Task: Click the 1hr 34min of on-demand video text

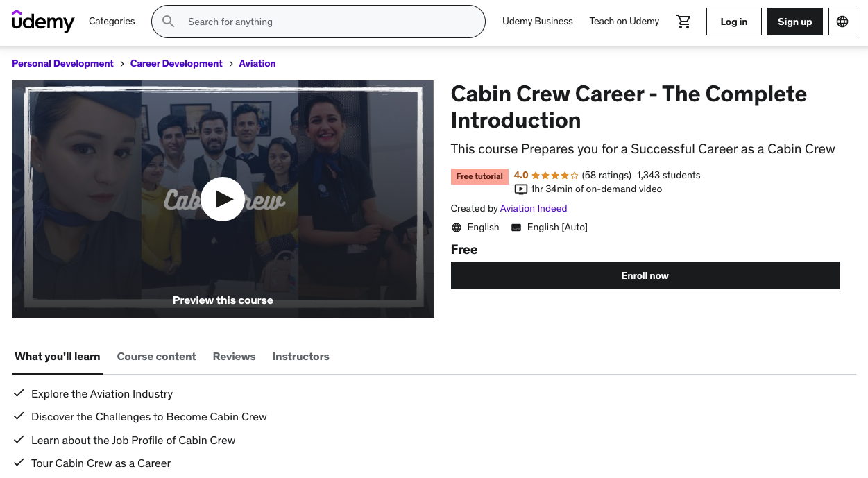Action: (596, 189)
